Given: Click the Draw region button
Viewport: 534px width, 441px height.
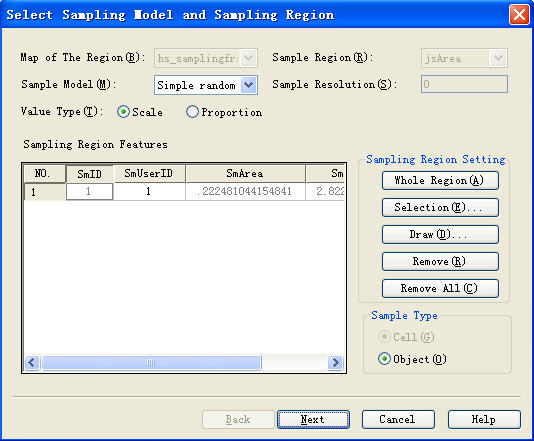Looking at the screenshot, I should click(x=440, y=234).
